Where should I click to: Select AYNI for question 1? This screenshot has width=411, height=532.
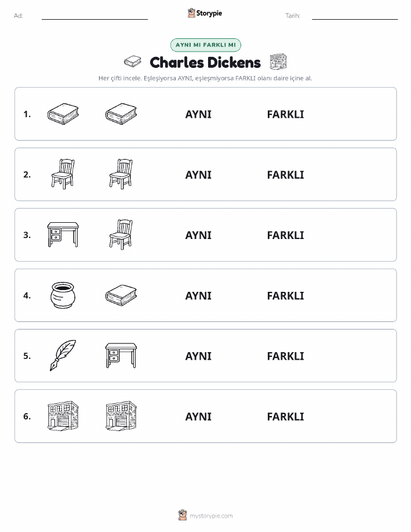(x=198, y=114)
